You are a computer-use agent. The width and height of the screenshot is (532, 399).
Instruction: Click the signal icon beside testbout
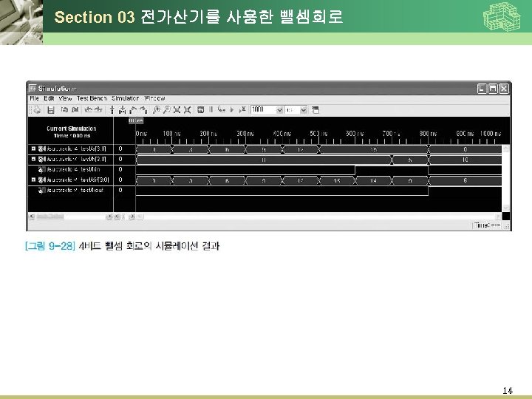pos(41,190)
